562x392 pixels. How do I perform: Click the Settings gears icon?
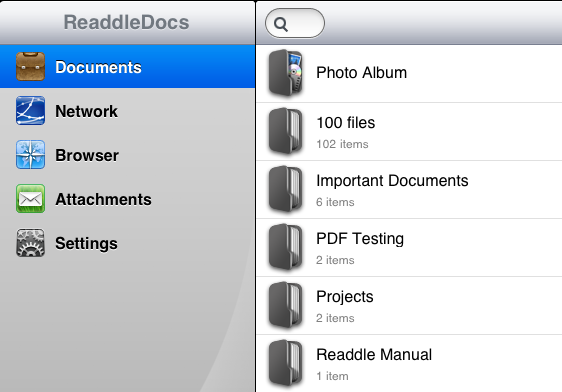point(30,243)
